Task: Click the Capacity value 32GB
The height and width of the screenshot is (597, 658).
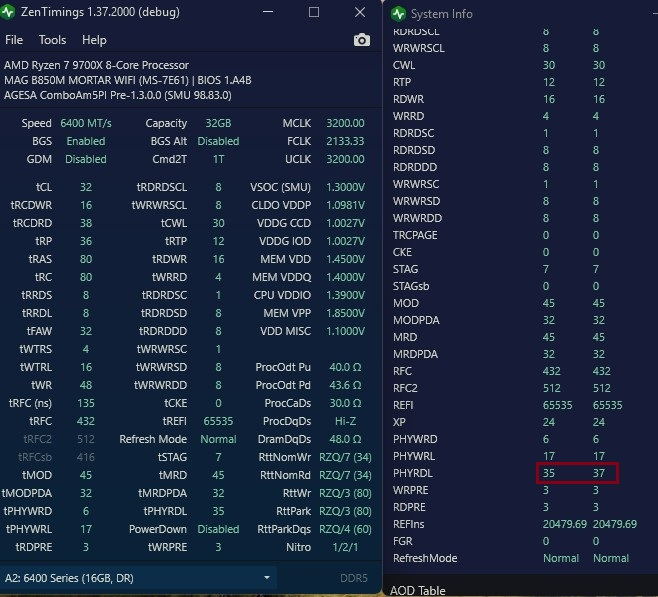Action: pyautogui.click(x=218, y=123)
